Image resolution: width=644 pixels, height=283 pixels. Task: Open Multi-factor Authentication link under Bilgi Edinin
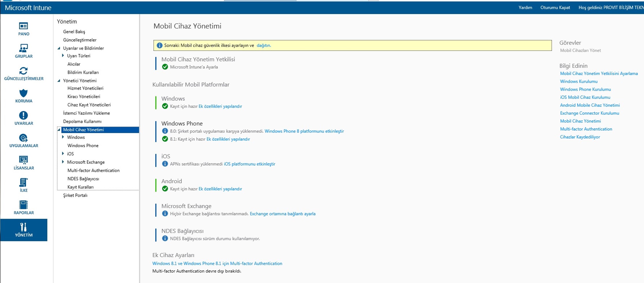586,129
